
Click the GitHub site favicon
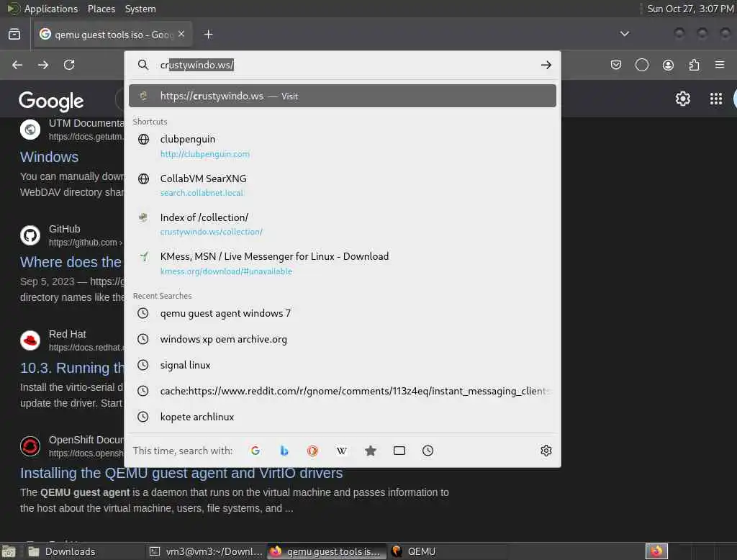click(30, 235)
